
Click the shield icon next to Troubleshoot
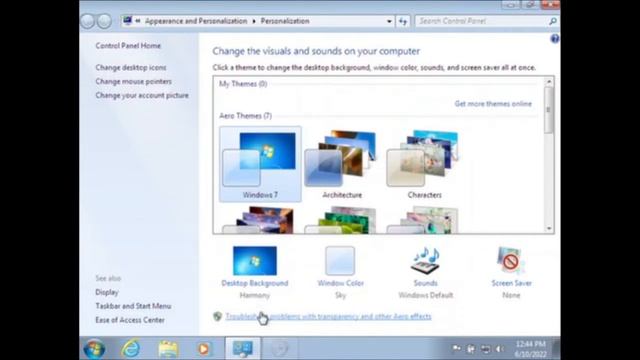(218, 316)
